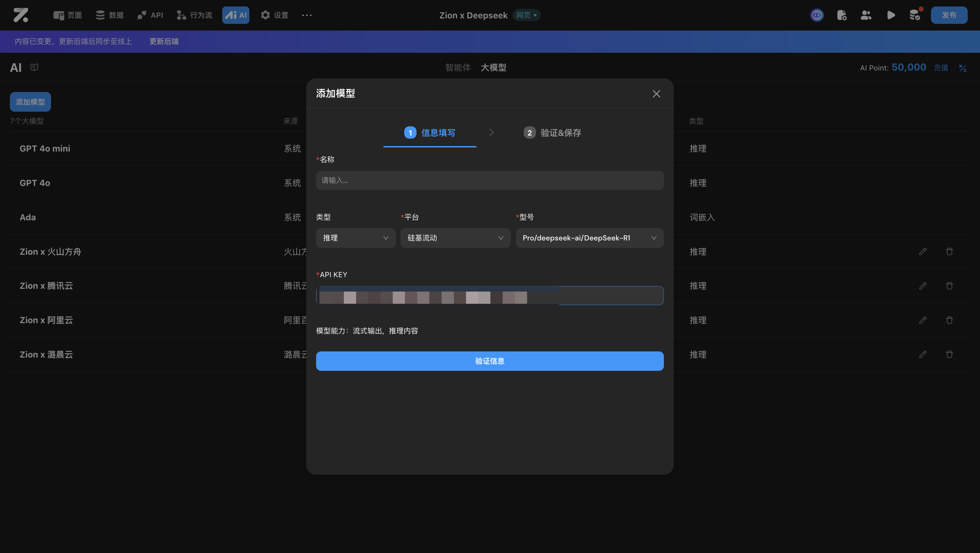Open the backend sync database icon

915,15
